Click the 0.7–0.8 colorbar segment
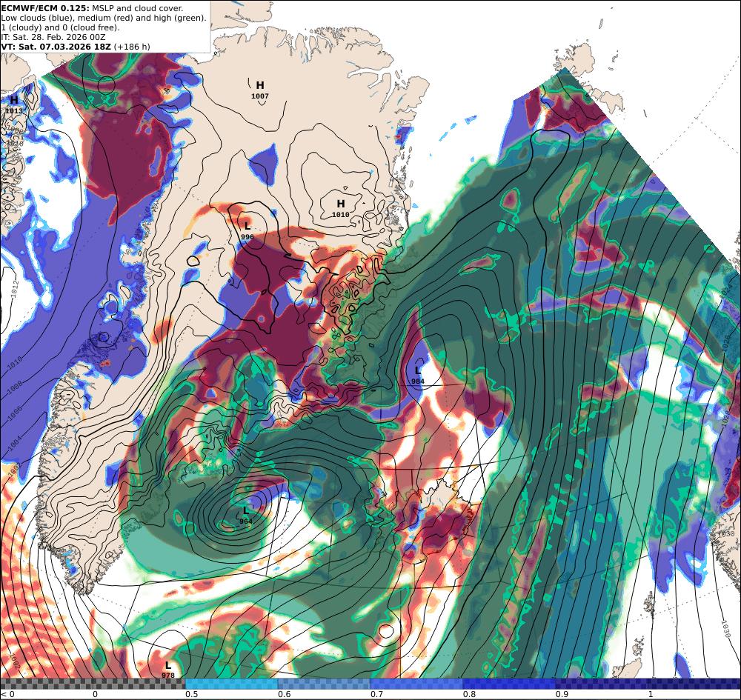The image size is (741, 700). click(x=416, y=684)
